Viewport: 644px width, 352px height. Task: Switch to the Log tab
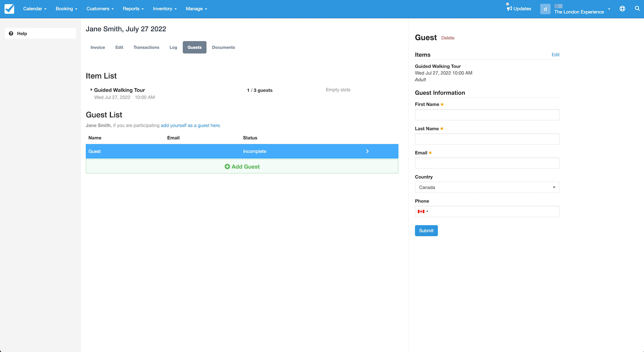tap(173, 47)
